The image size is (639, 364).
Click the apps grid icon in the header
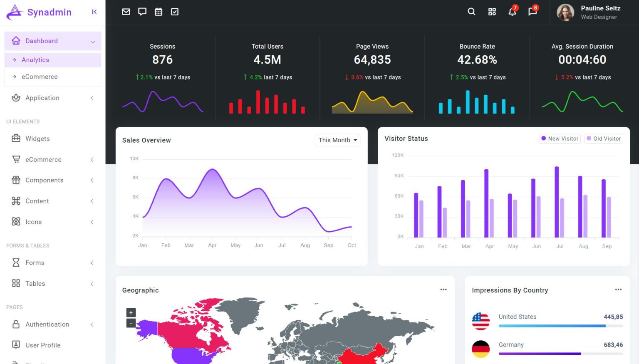point(492,12)
